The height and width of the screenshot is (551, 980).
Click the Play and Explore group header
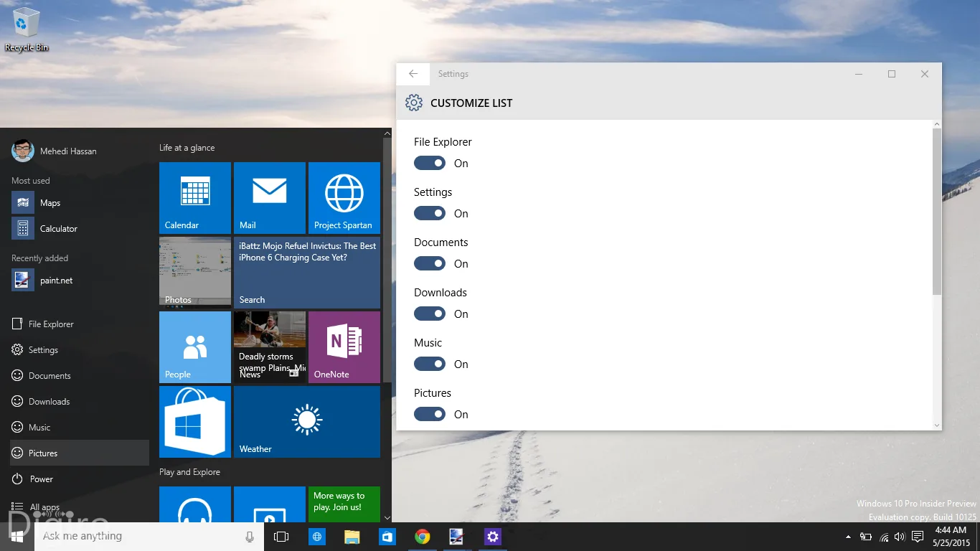point(189,472)
